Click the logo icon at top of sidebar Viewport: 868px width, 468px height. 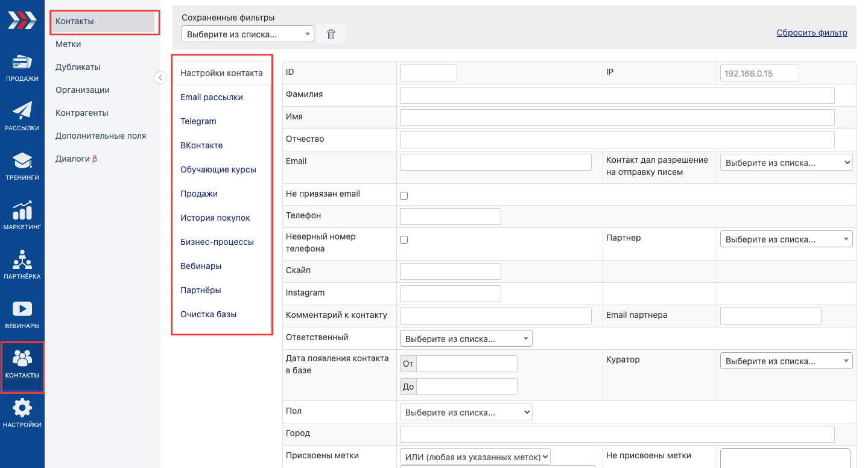22,20
